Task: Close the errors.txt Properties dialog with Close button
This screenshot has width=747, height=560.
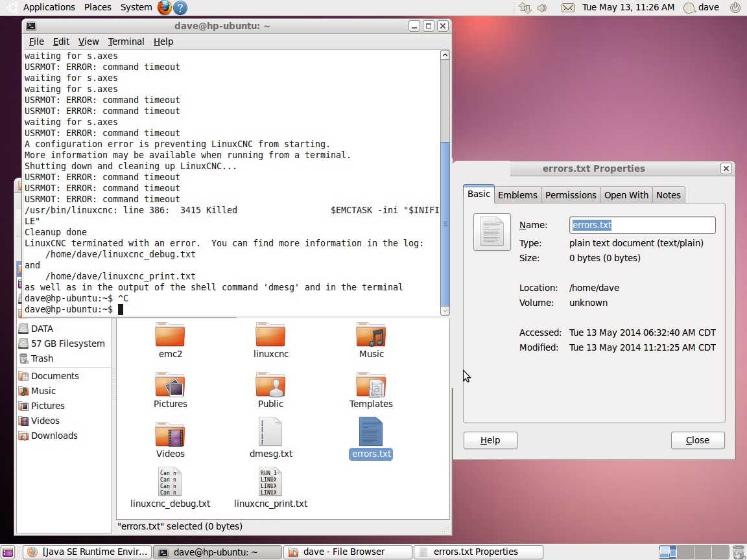Action: click(x=698, y=441)
